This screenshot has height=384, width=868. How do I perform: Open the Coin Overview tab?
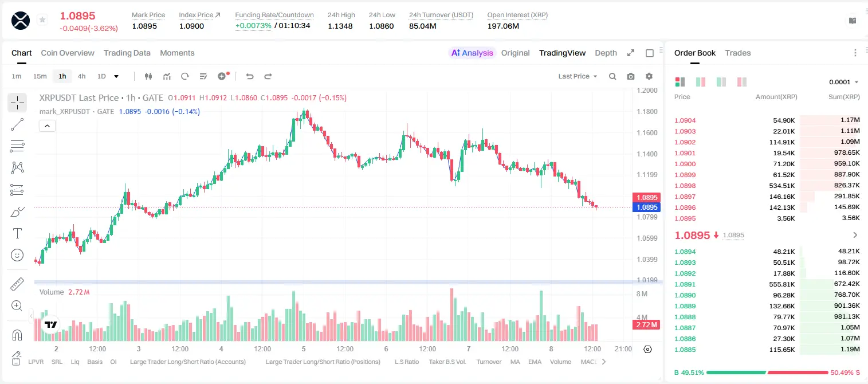point(68,53)
